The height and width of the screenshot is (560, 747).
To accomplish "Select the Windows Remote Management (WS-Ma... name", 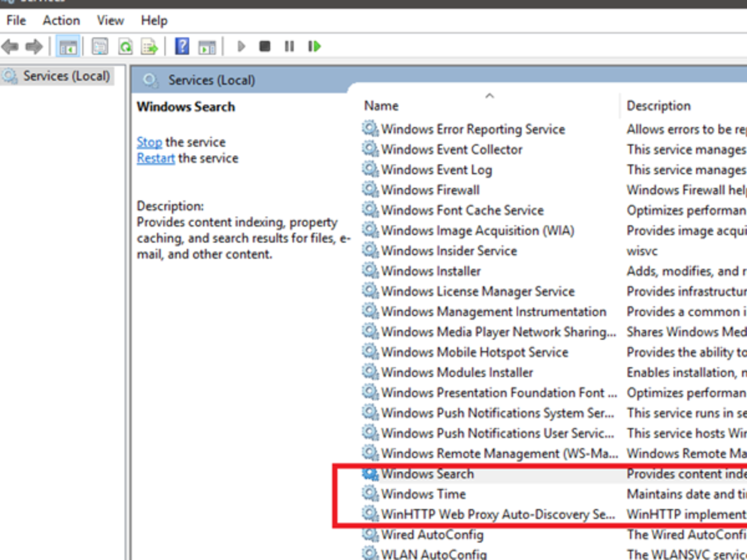I will coord(499,454).
